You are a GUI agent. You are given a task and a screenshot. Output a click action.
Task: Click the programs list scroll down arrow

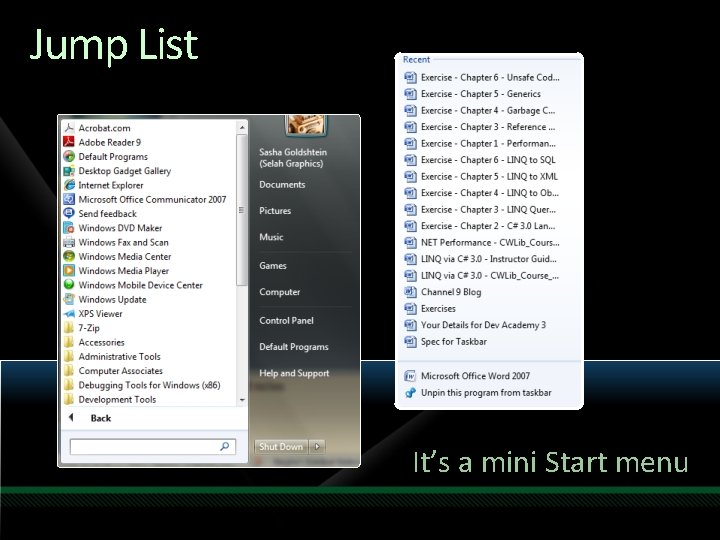click(x=242, y=400)
